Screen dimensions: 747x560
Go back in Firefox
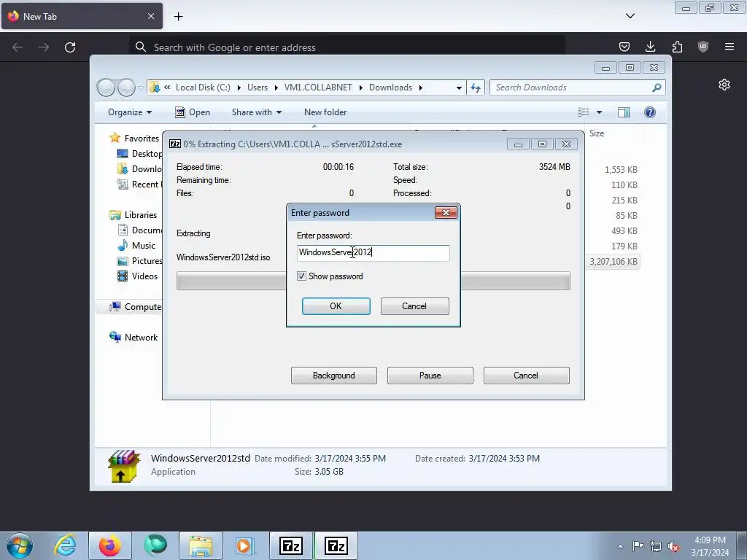pyautogui.click(x=18, y=47)
